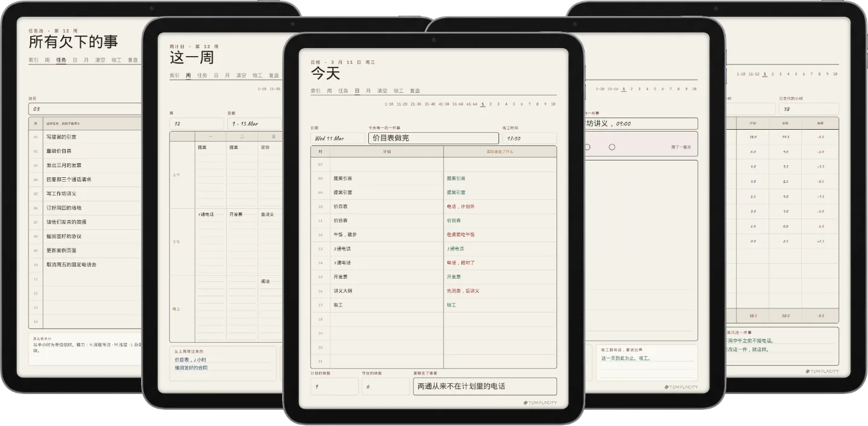The width and height of the screenshot is (868, 426).
Task: Click the 守住的块数 field showing 6
Action: click(x=385, y=386)
